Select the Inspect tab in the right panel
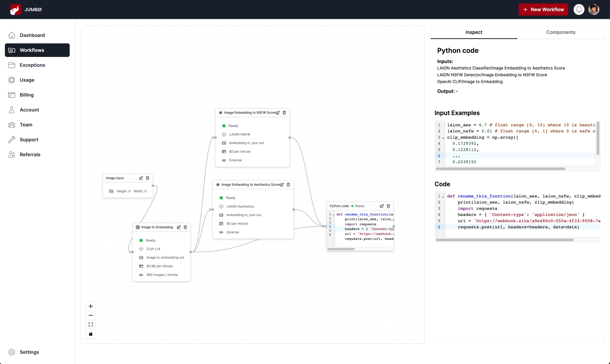The width and height of the screenshot is (610, 364). click(x=474, y=32)
